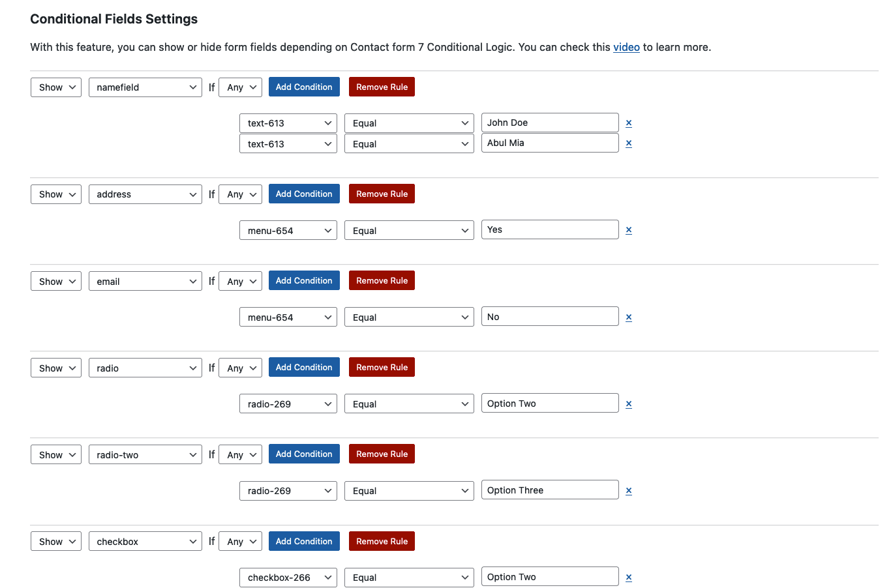Change Any operator in the radio-two rule
The image size is (893, 588).
[241, 455]
